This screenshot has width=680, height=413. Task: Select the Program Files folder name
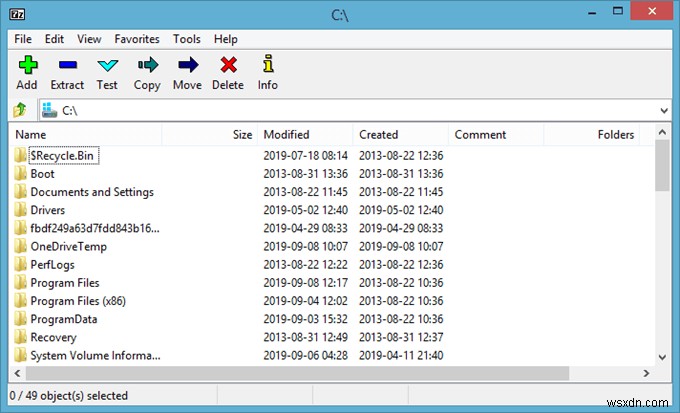coord(65,283)
